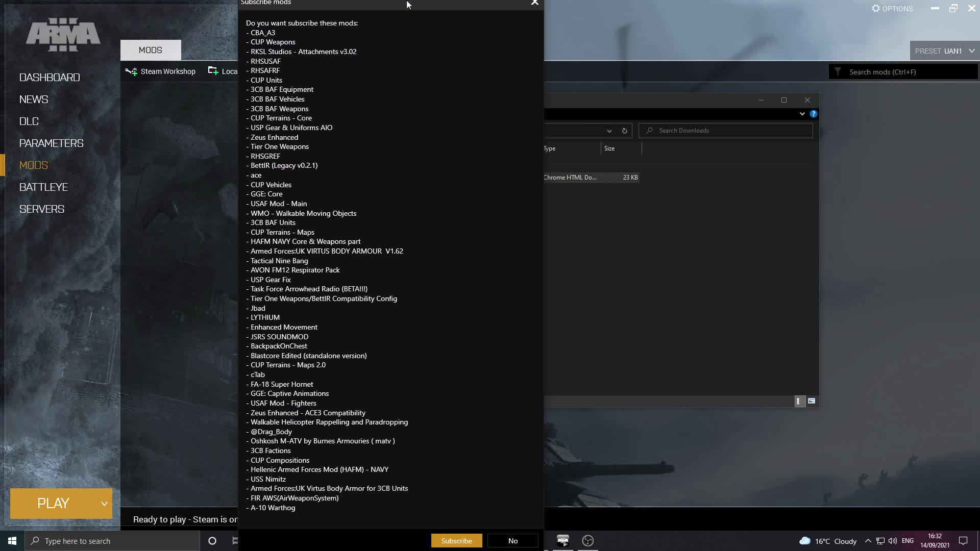Click the Search mods input field
Image resolution: width=980 pixels, height=551 pixels.
[911, 72]
